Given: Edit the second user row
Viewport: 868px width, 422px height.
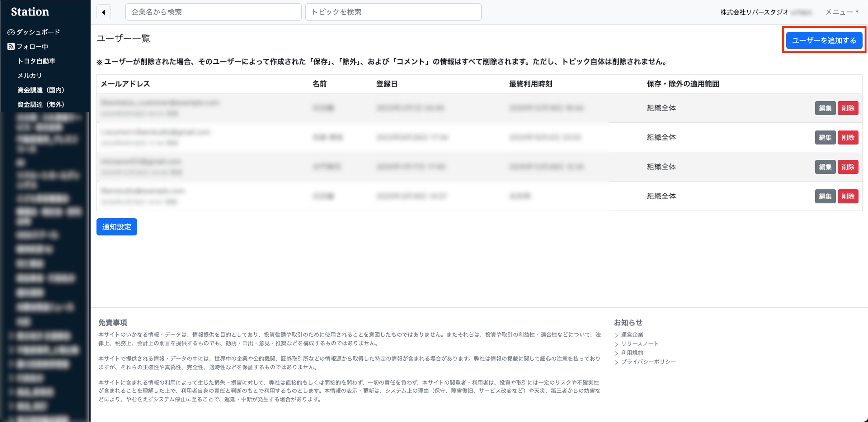Looking at the screenshot, I should point(825,138).
